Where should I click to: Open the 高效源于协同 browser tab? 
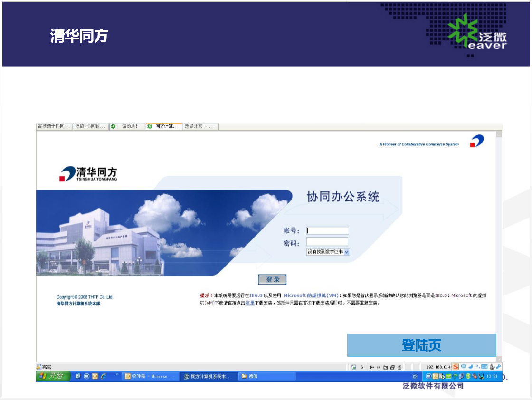tap(54, 126)
